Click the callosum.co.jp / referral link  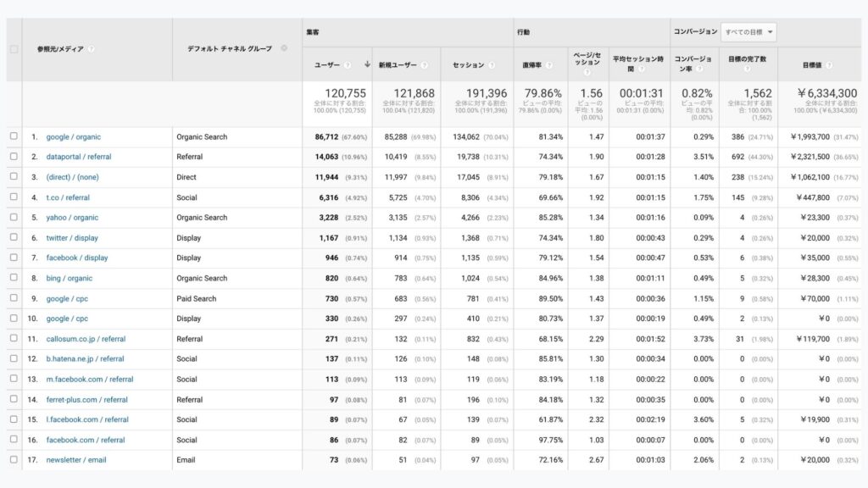[x=85, y=339]
